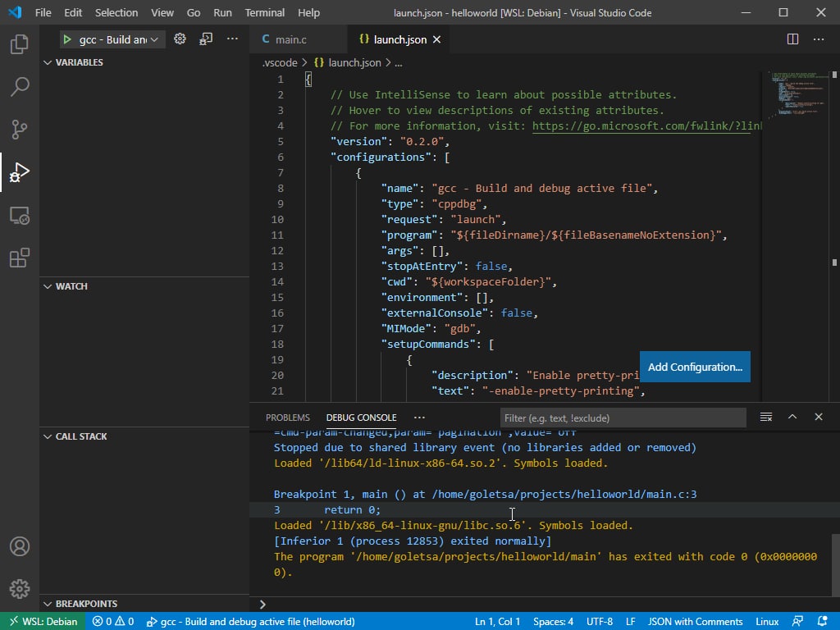Viewport: 840px width, 630px height.
Task: Start debugging with the green play arrow
Action: [x=67, y=39]
